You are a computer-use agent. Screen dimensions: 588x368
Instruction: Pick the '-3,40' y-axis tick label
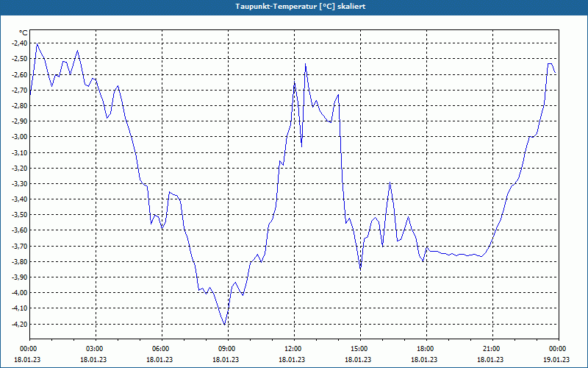click(x=20, y=199)
